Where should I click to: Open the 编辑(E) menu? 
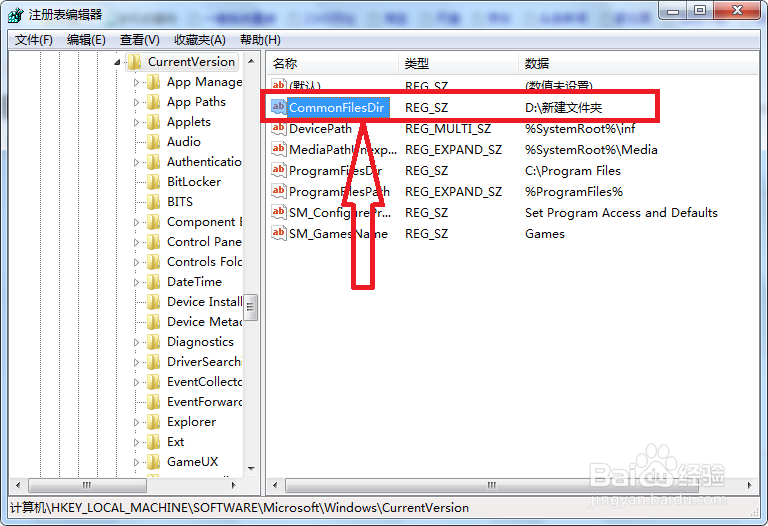[86, 40]
